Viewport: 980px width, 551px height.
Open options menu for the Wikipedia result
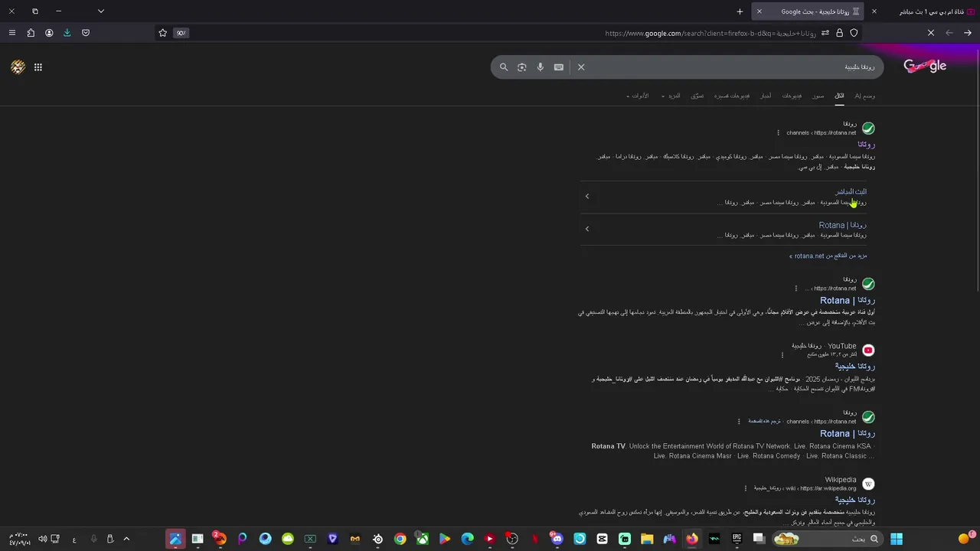(x=745, y=488)
